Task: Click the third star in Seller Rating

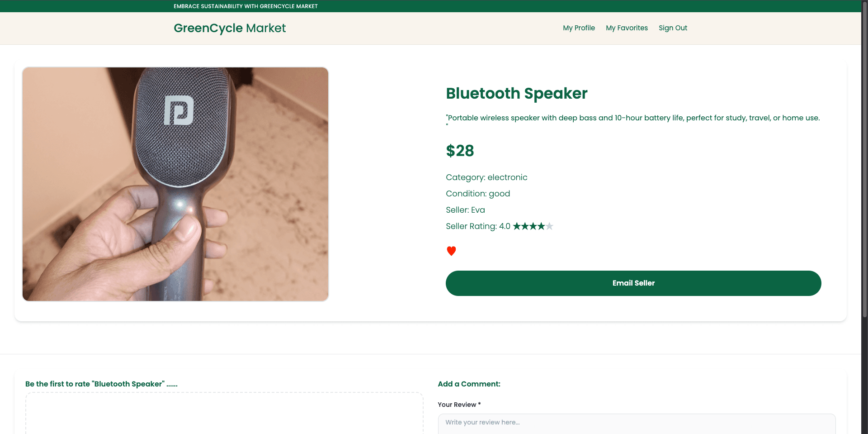Action: pyautogui.click(x=533, y=226)
